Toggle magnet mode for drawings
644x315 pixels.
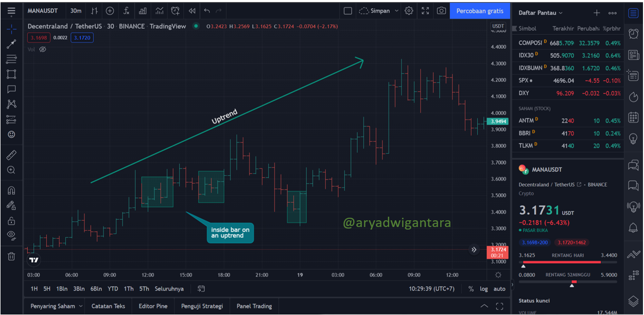pos(11,190)
